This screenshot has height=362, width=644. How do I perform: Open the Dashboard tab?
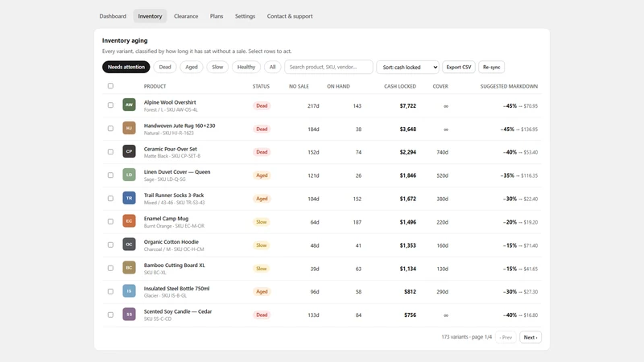[113, 16]
